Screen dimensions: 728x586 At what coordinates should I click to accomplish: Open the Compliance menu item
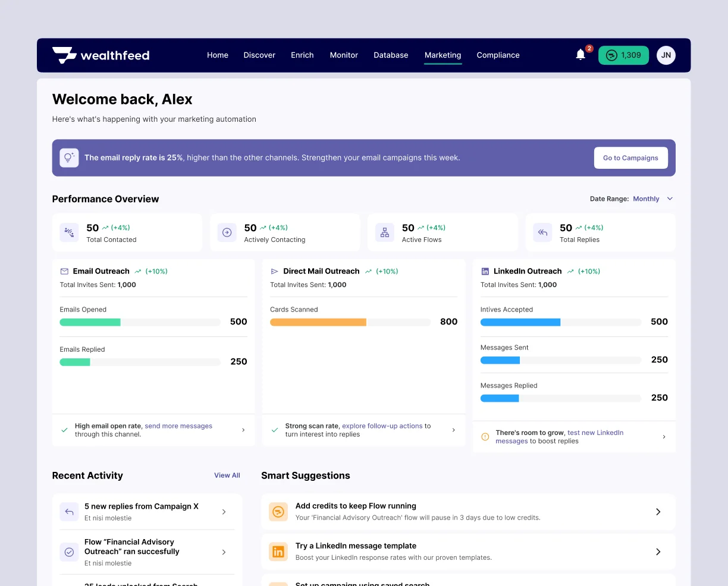click(498, 55)
